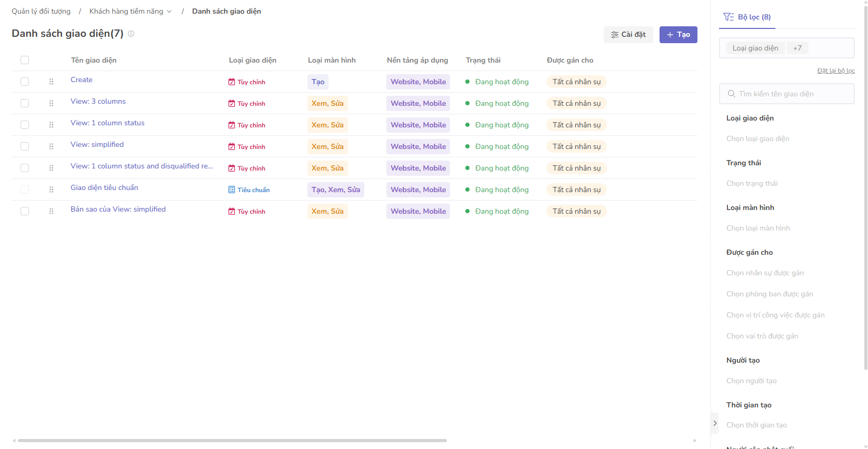868x449 pixels.
Task: Click drag handle for Giao diện tiêu chuẩn row
Action: click(51, 189)
